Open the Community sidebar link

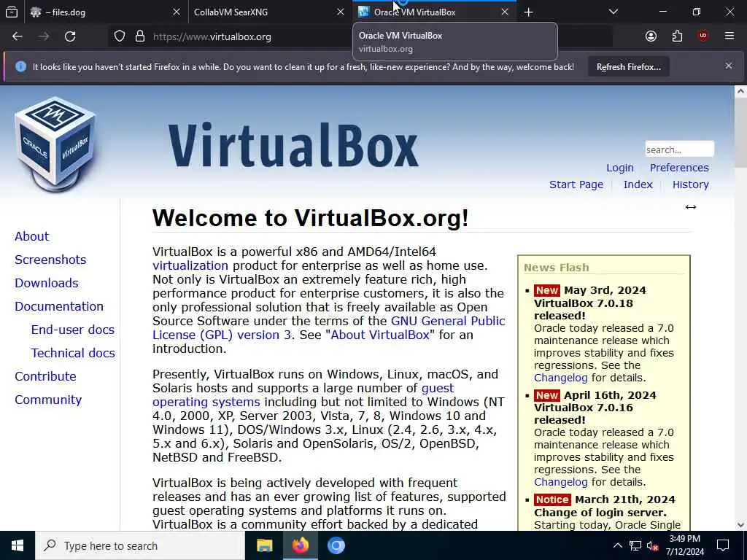47,400
